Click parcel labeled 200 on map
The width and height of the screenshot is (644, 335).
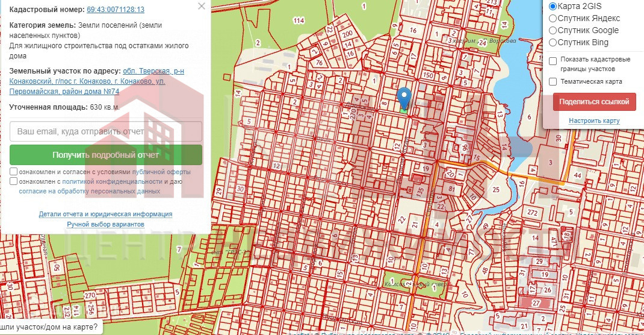tap(347, 34)
